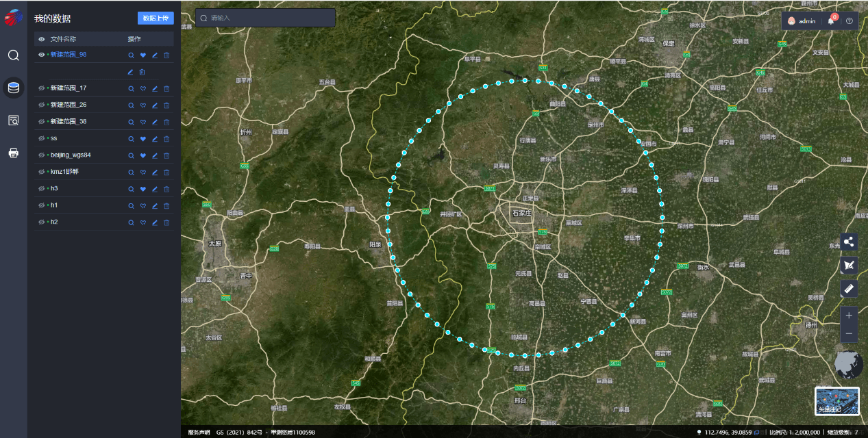Click the 数据上传 upload button

click(x=156, y=18)
